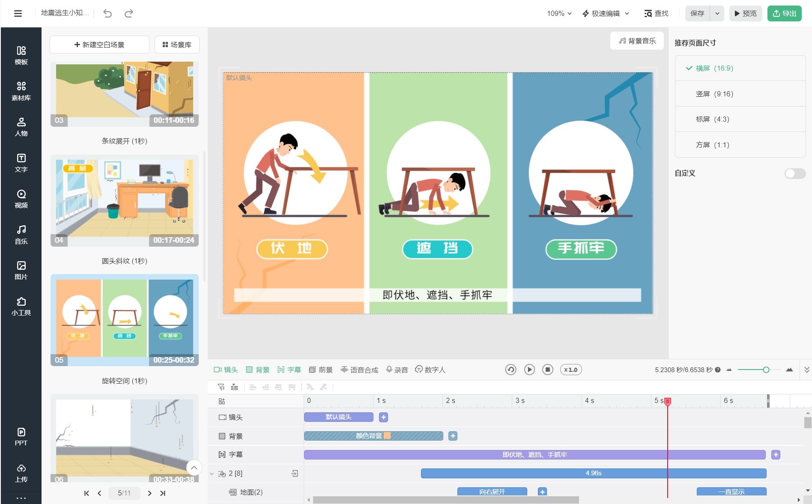Open the 查找 search tool

[656, 14]
